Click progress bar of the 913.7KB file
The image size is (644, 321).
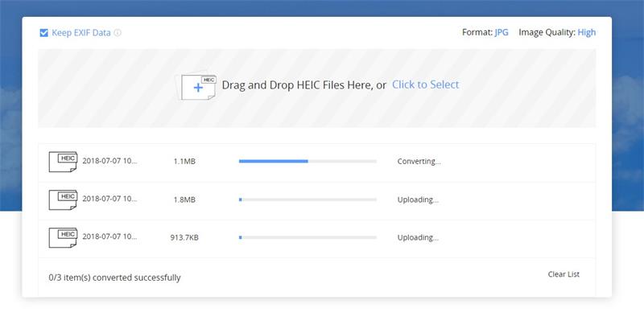tap(308, 237)
